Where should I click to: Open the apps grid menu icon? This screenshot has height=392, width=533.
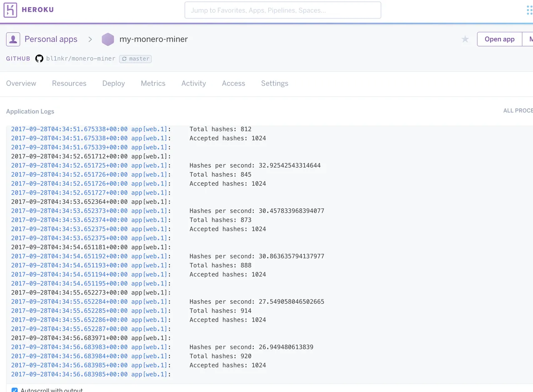click(530, 10)
